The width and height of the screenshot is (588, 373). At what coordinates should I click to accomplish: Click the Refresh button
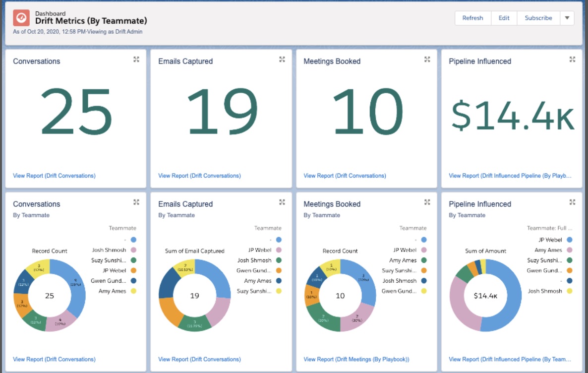click(x=472, y=18)
